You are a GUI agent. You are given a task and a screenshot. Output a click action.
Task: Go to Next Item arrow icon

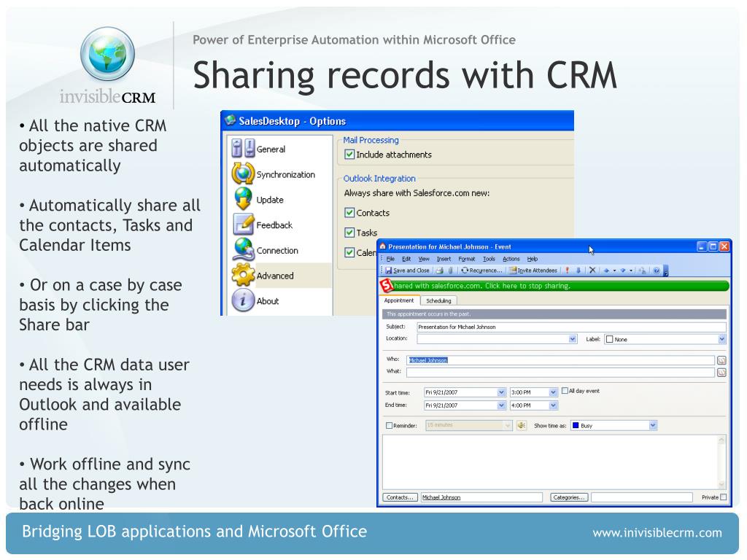tap(623, 271)
